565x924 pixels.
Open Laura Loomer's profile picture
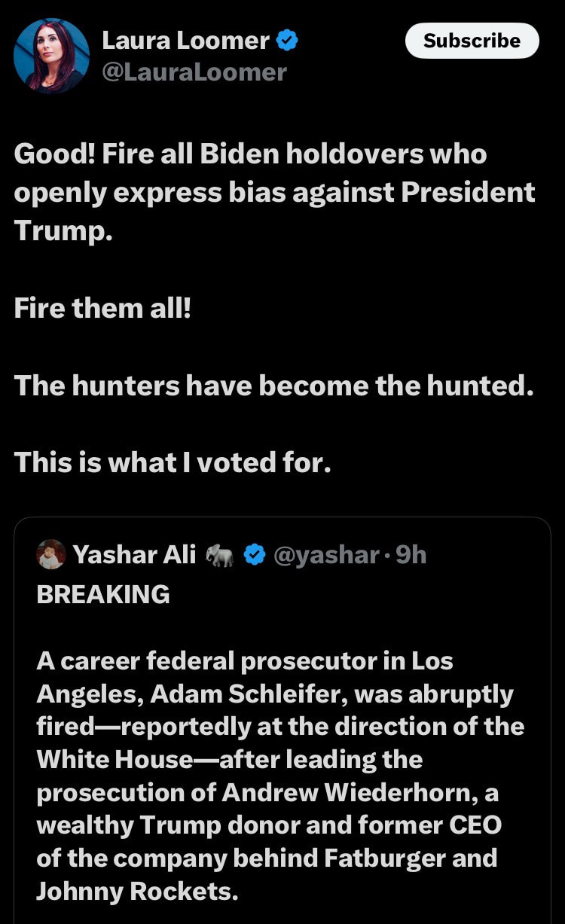[51, 56]
